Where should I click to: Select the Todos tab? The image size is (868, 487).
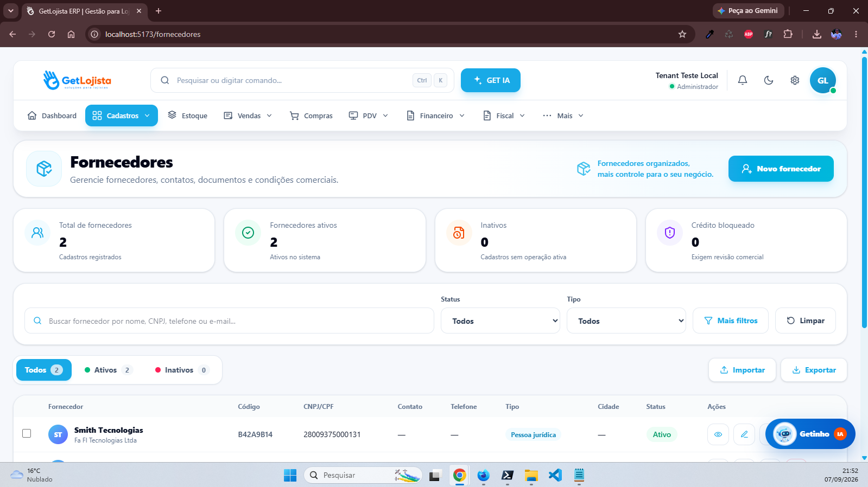pos(44,370)
